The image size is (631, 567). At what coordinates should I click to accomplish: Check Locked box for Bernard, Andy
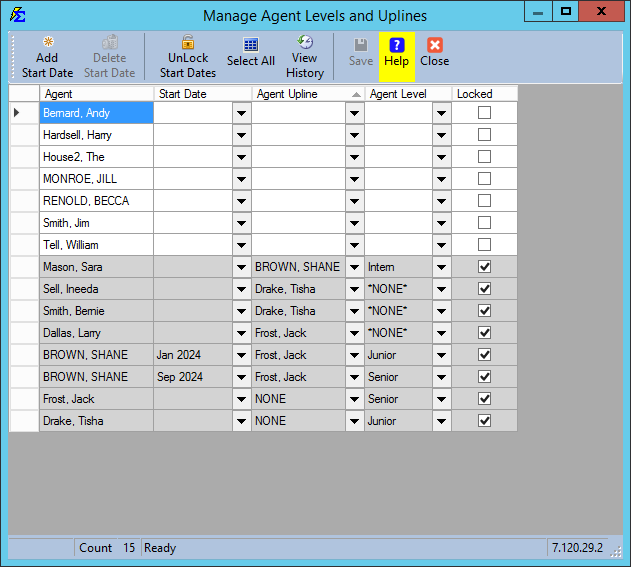pyautogui.click(x=484, y=113)
